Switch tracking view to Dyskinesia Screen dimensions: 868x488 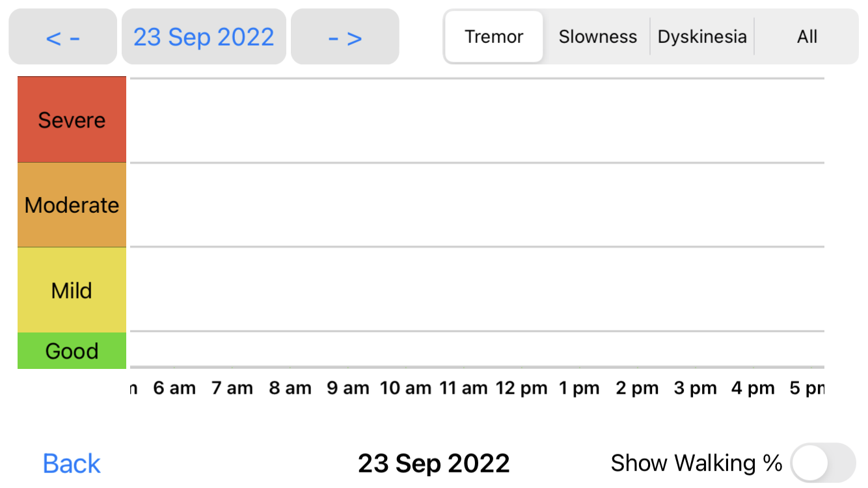702,36
